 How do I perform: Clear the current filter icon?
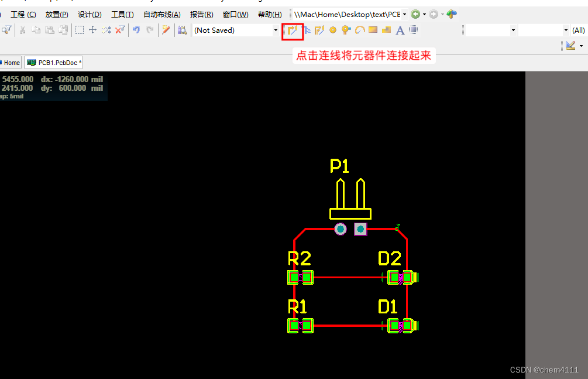[x=120, y=30]
